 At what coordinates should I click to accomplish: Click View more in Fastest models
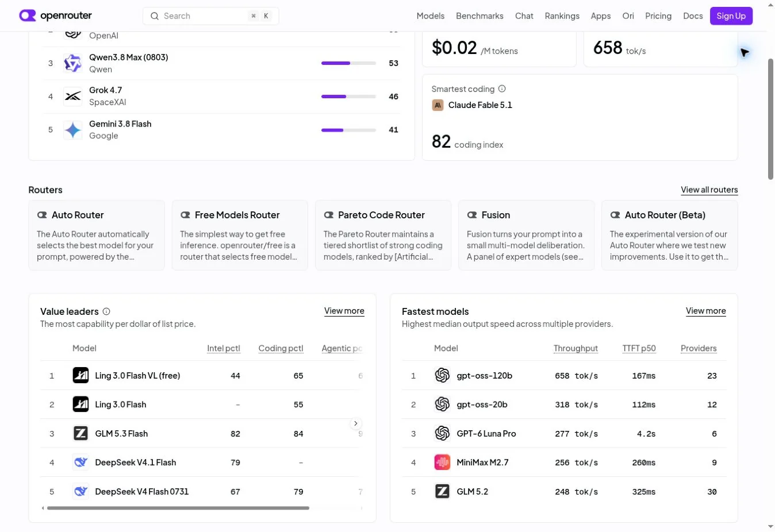(x=706, y=311)
